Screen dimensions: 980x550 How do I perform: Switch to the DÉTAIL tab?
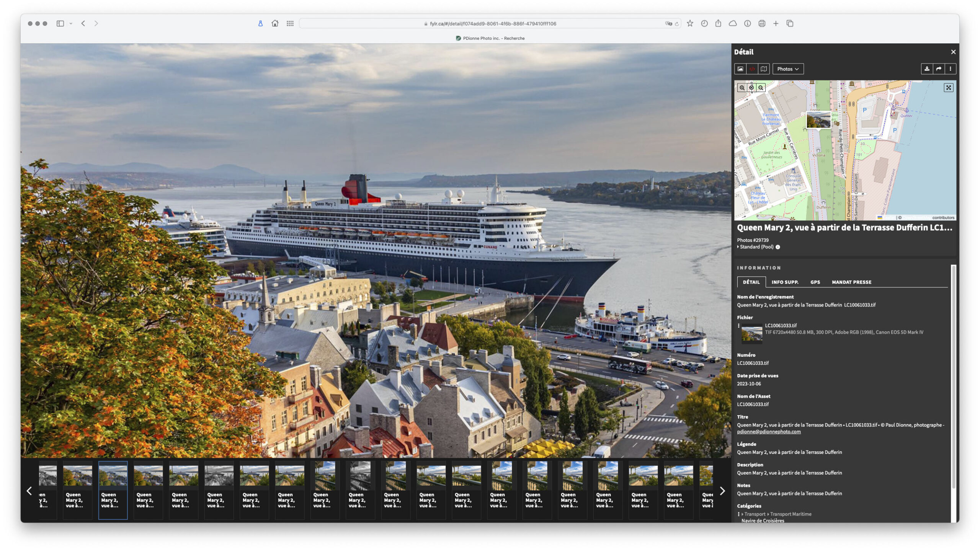(751, 282)
